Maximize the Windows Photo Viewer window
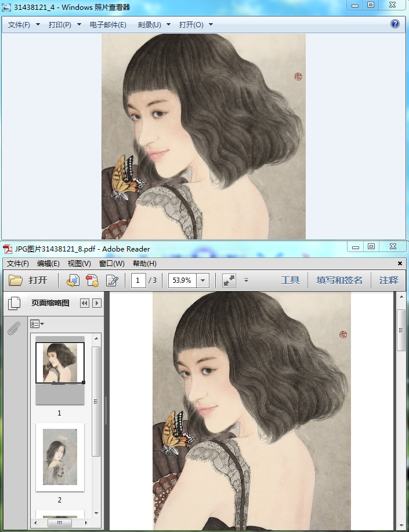Screen dimensions: 409x532 click(371, 5)
